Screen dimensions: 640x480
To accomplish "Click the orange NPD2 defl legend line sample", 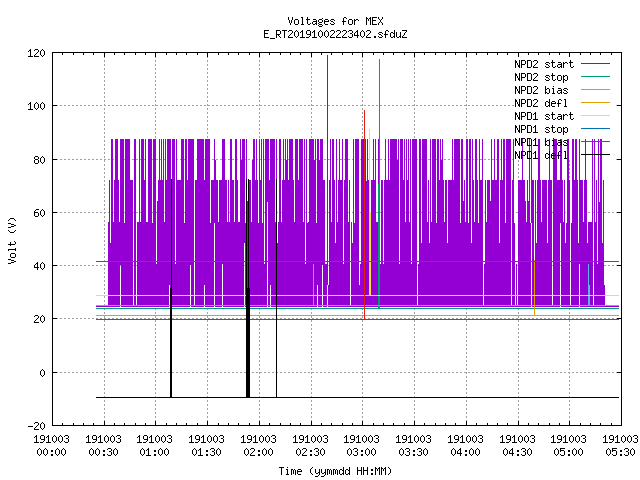I will pos(596,103).
